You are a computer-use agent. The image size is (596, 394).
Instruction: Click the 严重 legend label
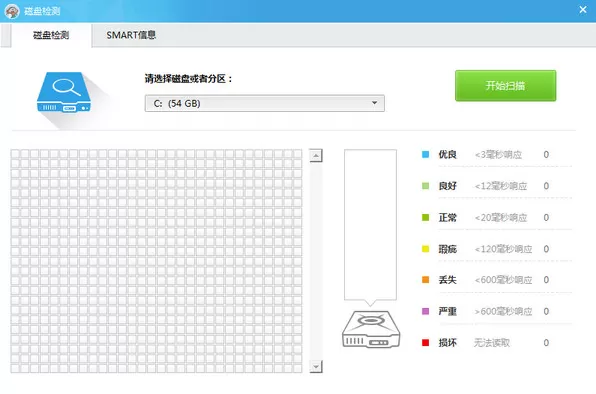tap(447, 311)
